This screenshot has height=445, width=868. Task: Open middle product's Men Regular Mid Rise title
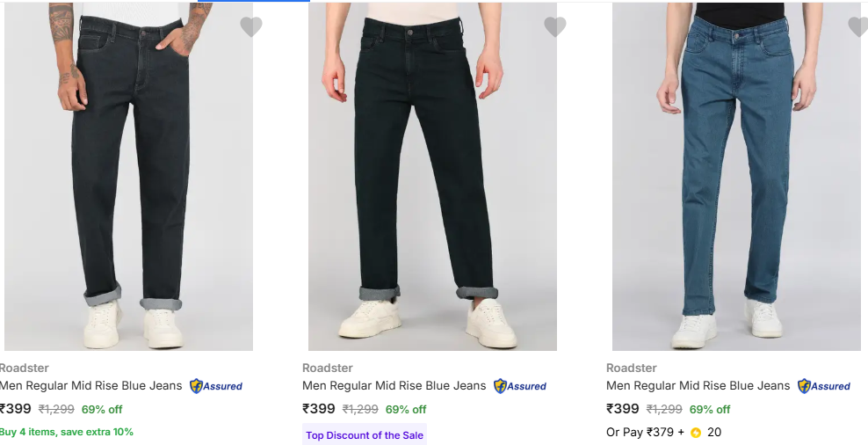(x=394, y=386)
